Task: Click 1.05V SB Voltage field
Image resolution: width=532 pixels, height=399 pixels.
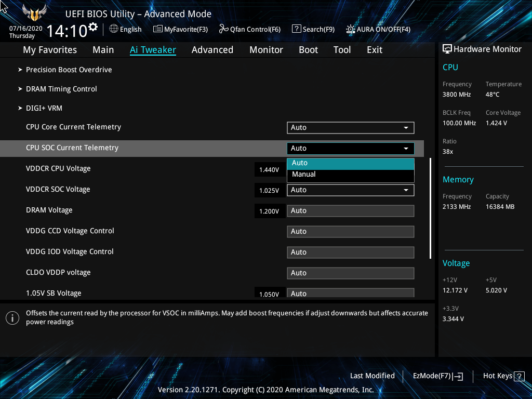Action: point(351,293)
